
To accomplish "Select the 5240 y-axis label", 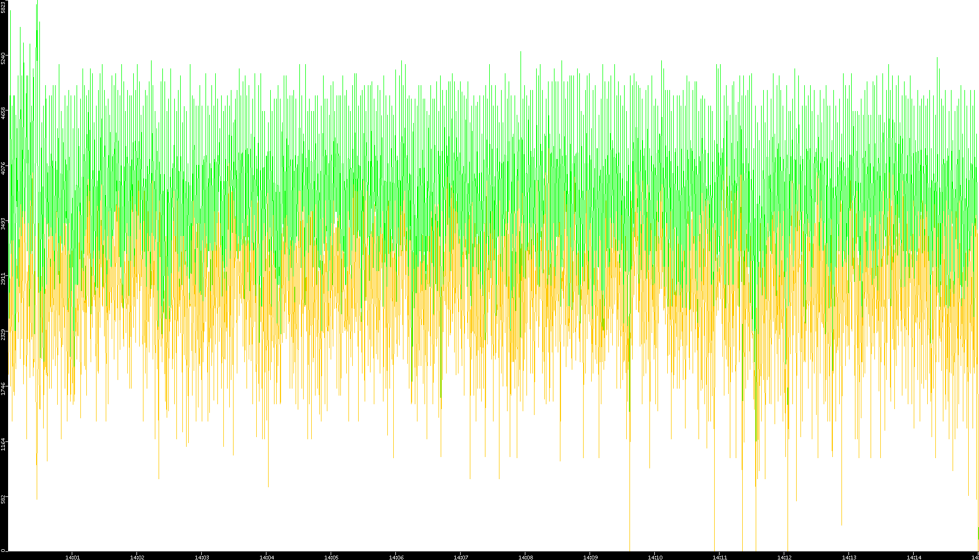I will tap(4, 58).
